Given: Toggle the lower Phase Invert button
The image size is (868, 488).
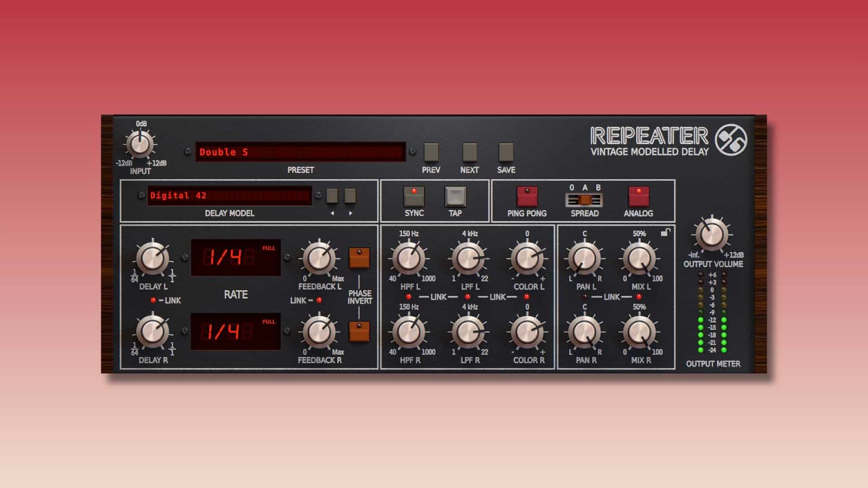Looking at the screenshot, I should tap(359, 331).
